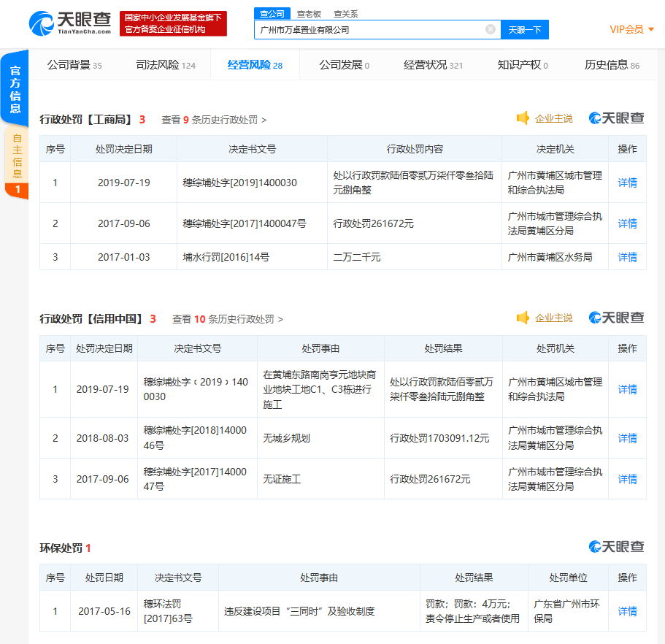Click the text 行政处罚1703091.12元

tap(439, 438)
